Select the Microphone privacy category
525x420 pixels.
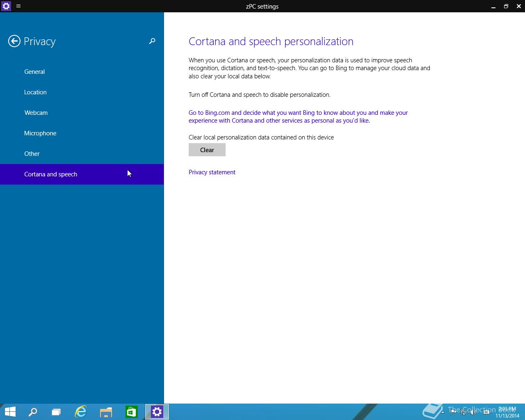point(82,133)
